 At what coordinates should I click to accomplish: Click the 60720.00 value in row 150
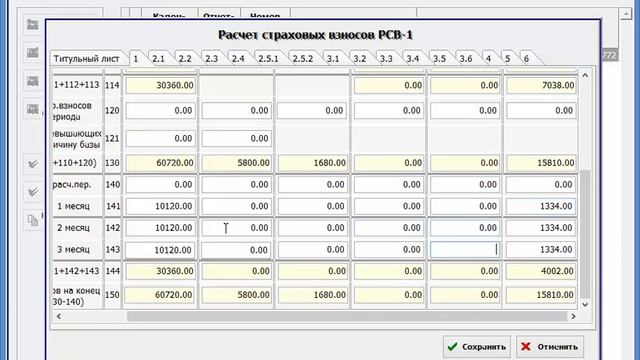click(160, 295)
